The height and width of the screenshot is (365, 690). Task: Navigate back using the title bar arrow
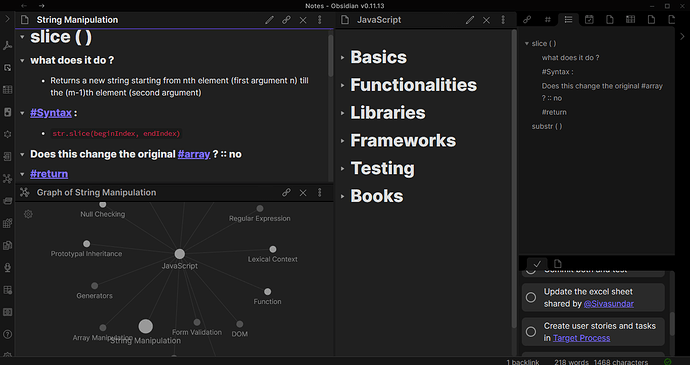pos(24,6)
